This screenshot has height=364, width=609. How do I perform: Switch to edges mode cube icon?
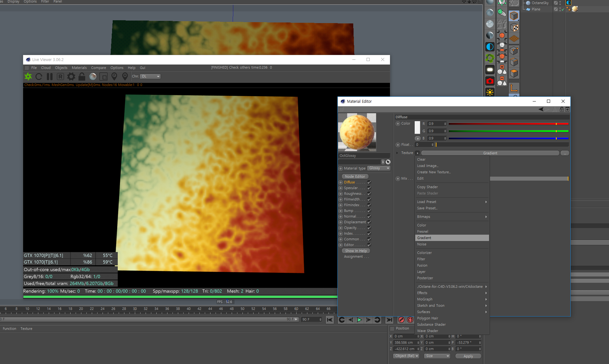point(514,62)
